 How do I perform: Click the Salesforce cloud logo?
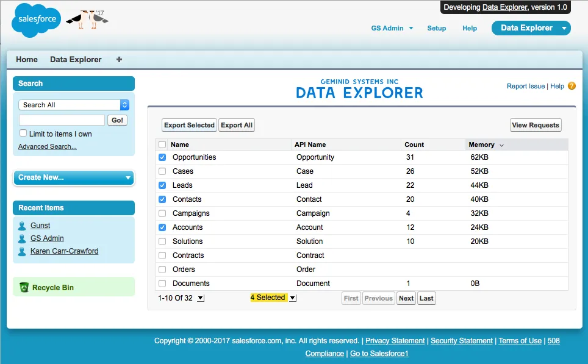(36, 20)
